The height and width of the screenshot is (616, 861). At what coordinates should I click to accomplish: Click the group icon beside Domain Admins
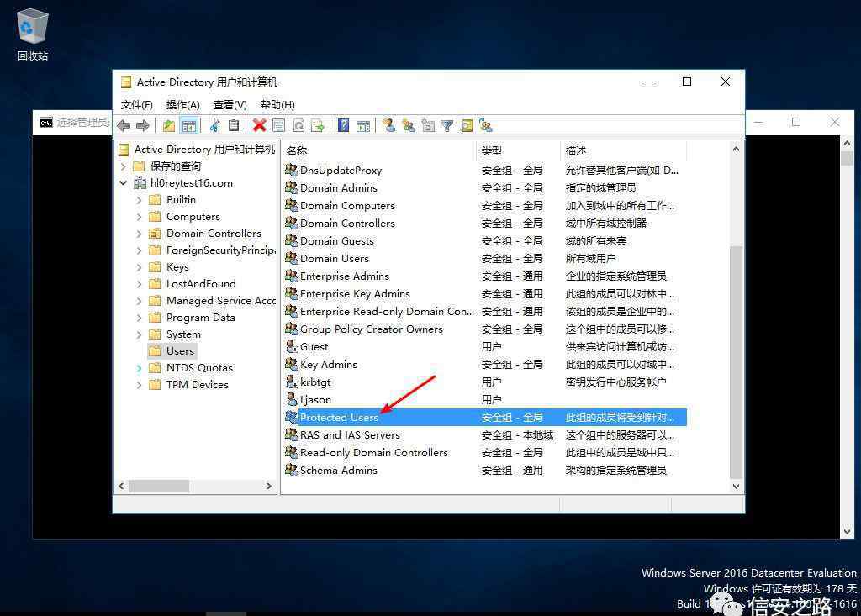coord(292,187)
